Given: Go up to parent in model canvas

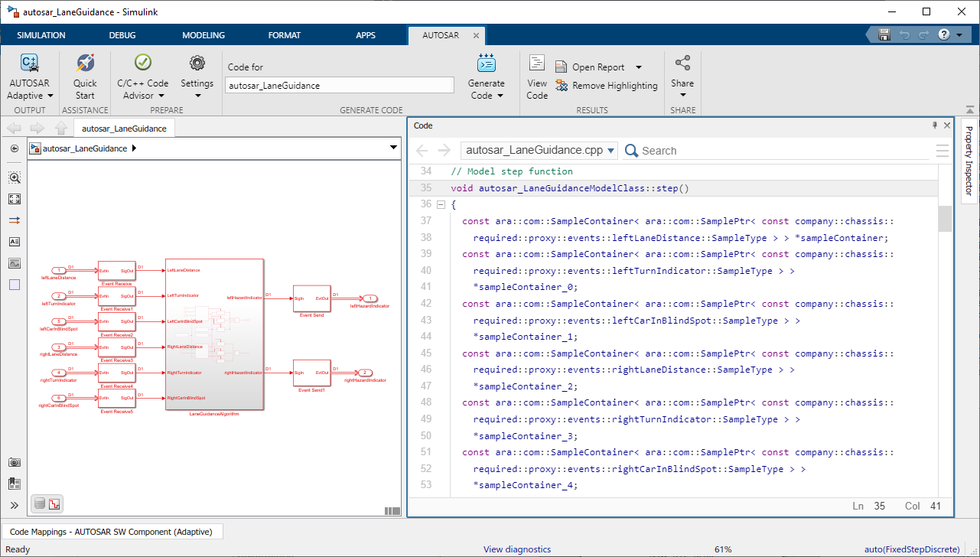Looking at the screenshot, I should click(61, 129).
